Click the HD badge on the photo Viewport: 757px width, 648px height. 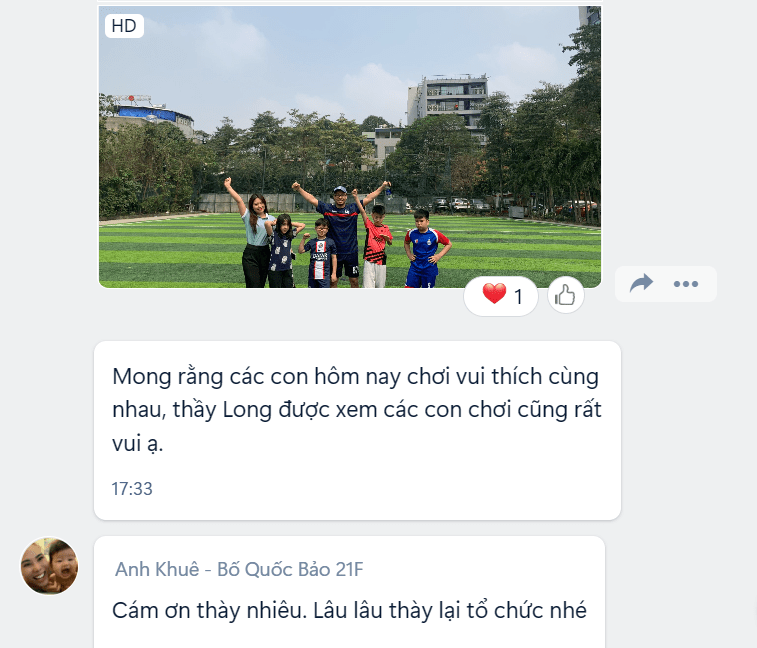(124, 26)
